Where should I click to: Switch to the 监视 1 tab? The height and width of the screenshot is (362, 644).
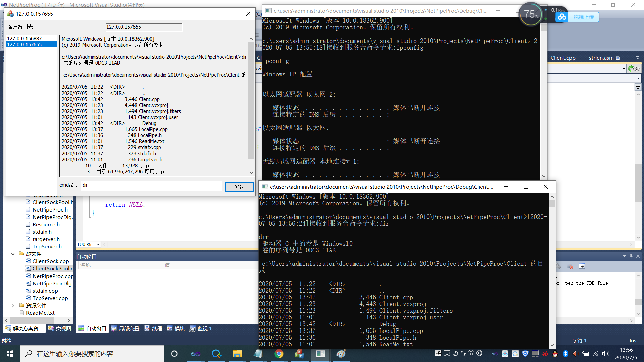201,328
